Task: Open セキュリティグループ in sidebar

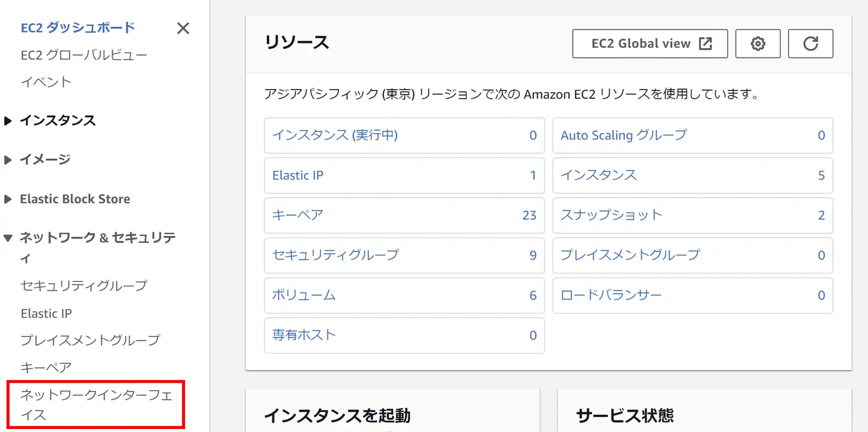Action: click(84, 286)
